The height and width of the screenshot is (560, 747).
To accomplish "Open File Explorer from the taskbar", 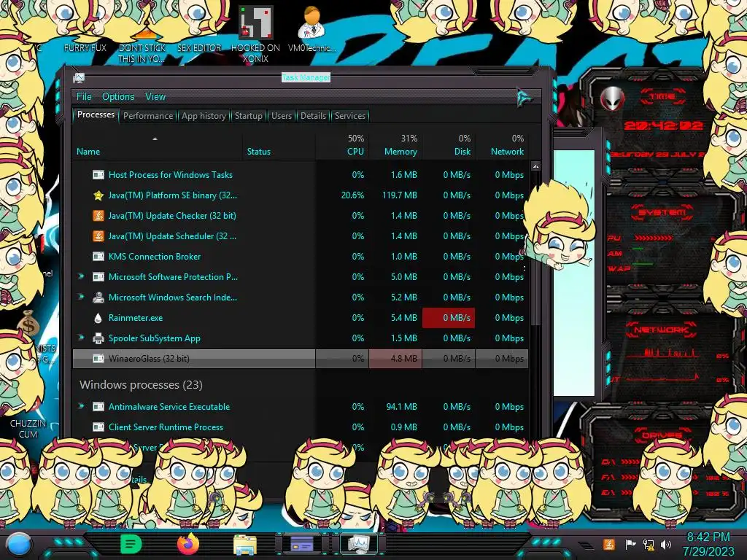I will [x=245, y=545].
